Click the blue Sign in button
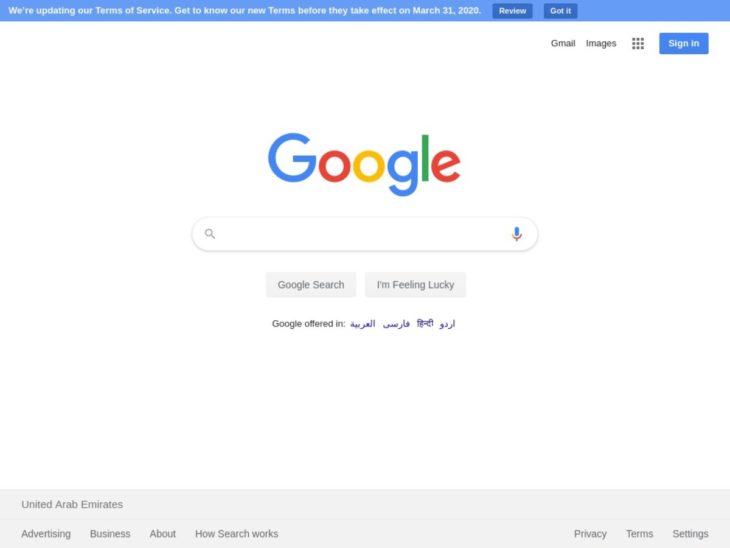The height and width of the screenshot is (548, 730). pos(683,43)
